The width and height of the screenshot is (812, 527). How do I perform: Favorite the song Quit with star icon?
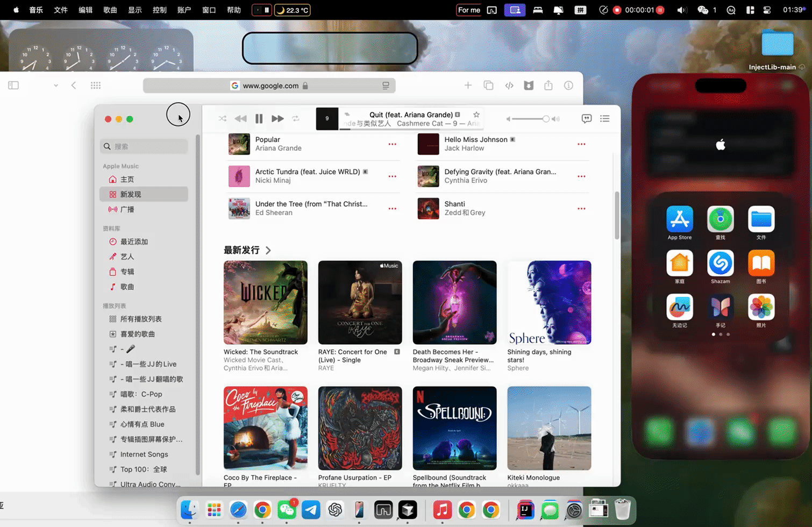476,115
